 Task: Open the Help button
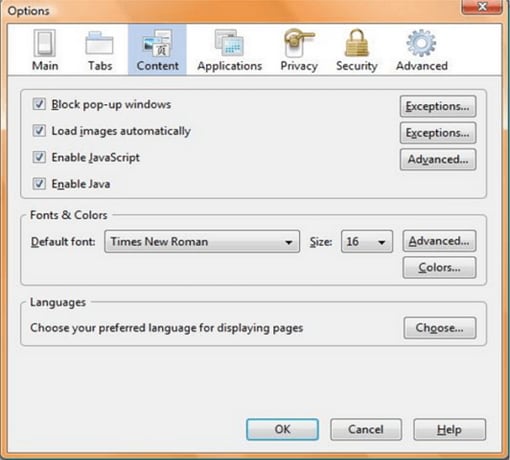pos(449,430)
